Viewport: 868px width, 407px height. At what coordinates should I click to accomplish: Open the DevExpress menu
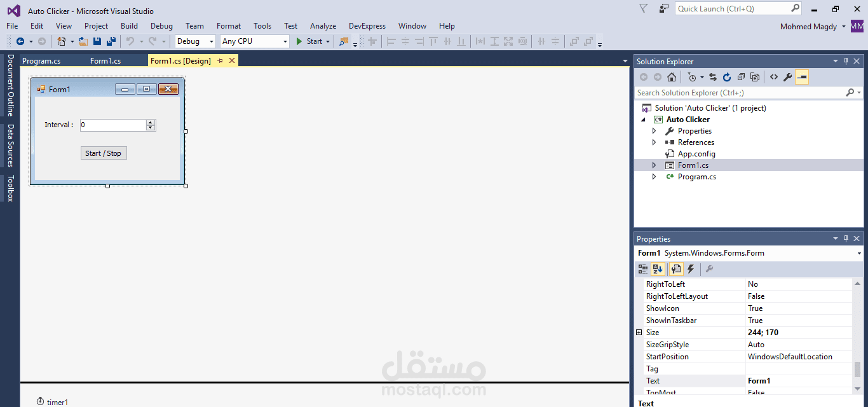(x=367, y=26)
